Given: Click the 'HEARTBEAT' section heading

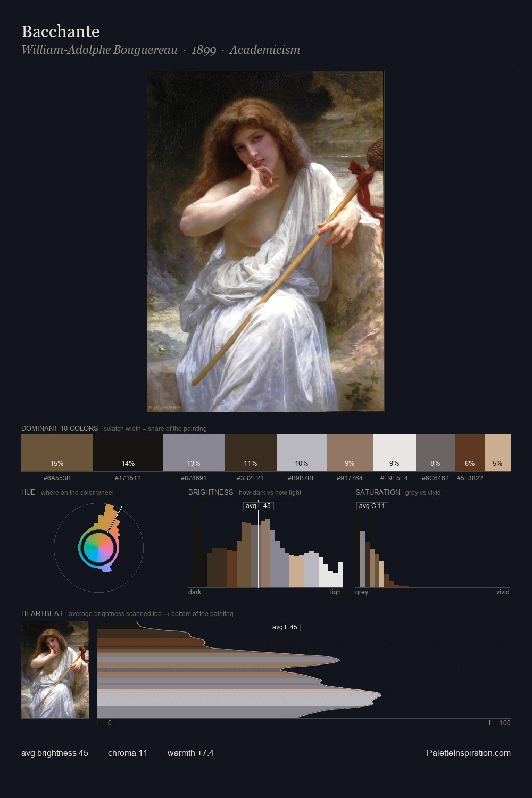Looking at the screenshot, I should 42,613.
